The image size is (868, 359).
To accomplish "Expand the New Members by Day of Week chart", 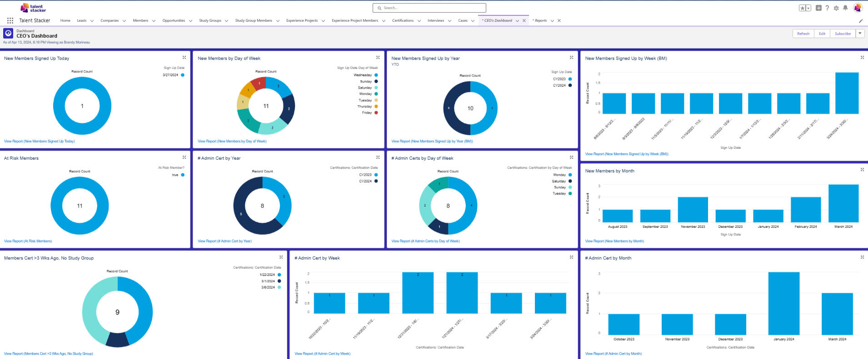I will click(378, 58).
